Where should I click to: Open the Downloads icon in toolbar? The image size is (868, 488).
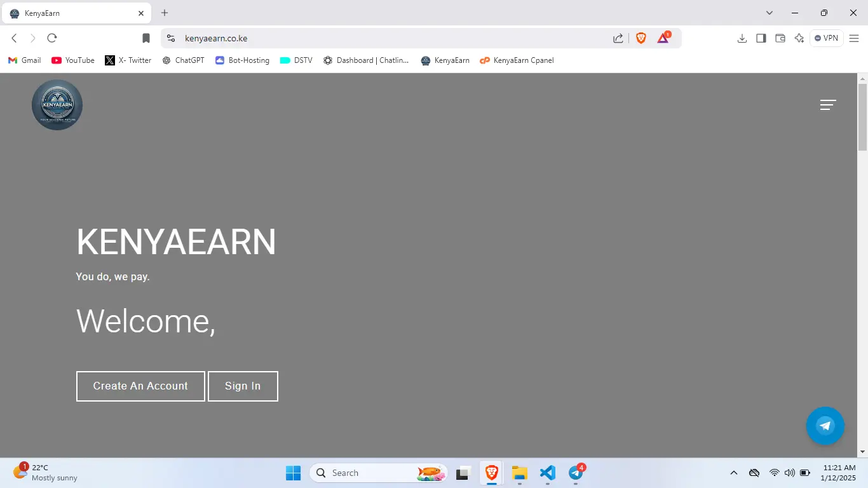click(742, 38)
